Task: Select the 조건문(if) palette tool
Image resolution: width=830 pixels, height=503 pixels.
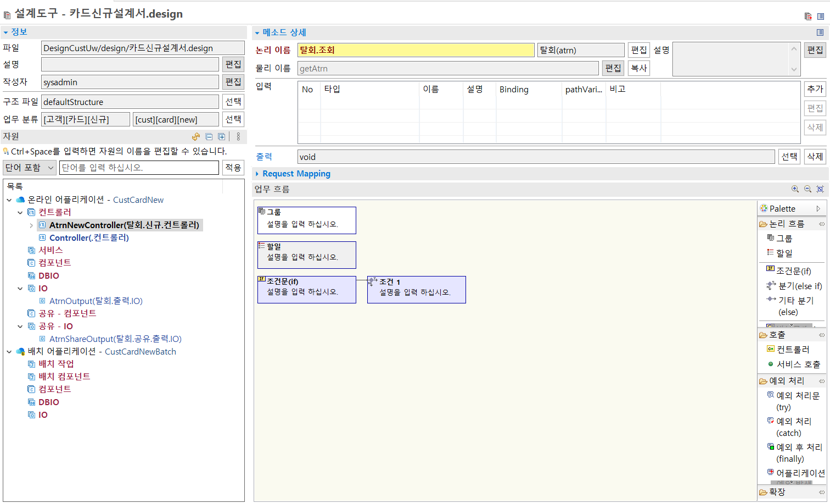Action: [788, 271]
